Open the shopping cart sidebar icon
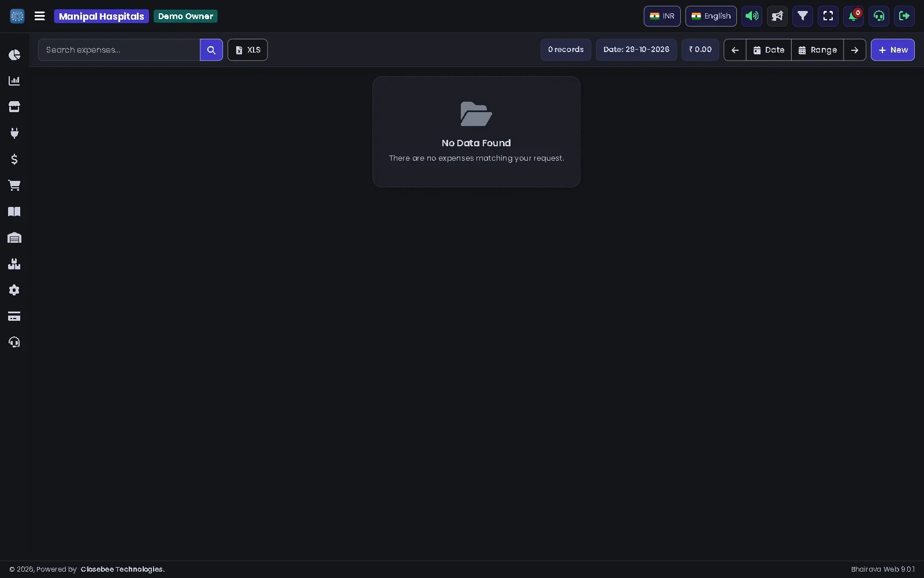Image resolution: width=924 pixels, height=578 pixels. point(14,186)
